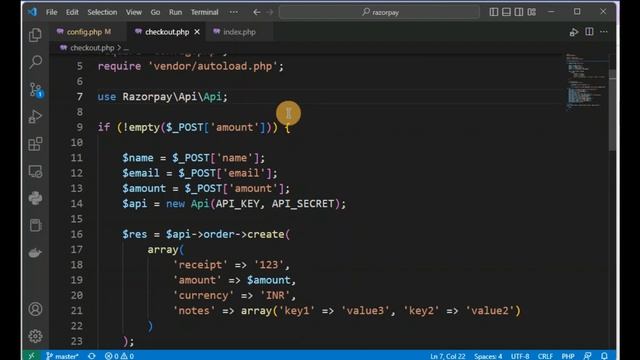This screenshot has width=640, height=360.
Task: Open the Search view in activity bar
Action: click(x=36, y=62)
